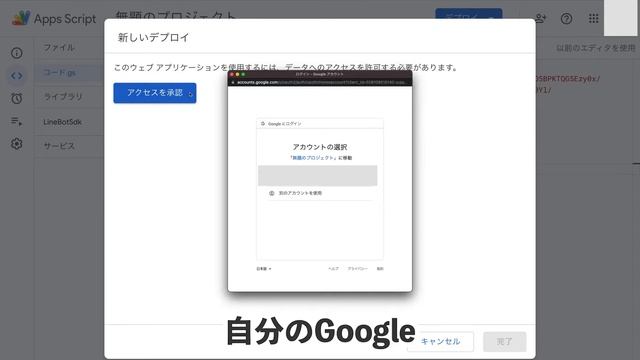This screenshot has width=640, height=360.
Task: Click the サービス section header
Action: pyautogui.click(x=59, y=146)
